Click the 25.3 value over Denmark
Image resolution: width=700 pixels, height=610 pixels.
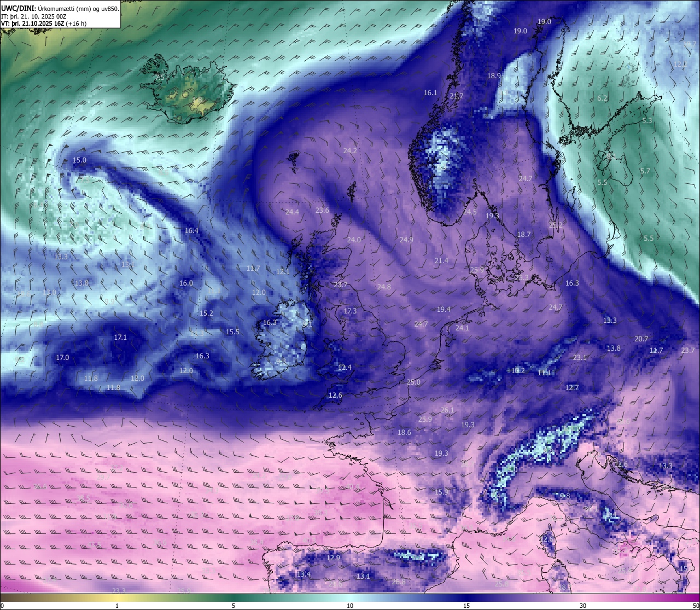click(522, 278)
